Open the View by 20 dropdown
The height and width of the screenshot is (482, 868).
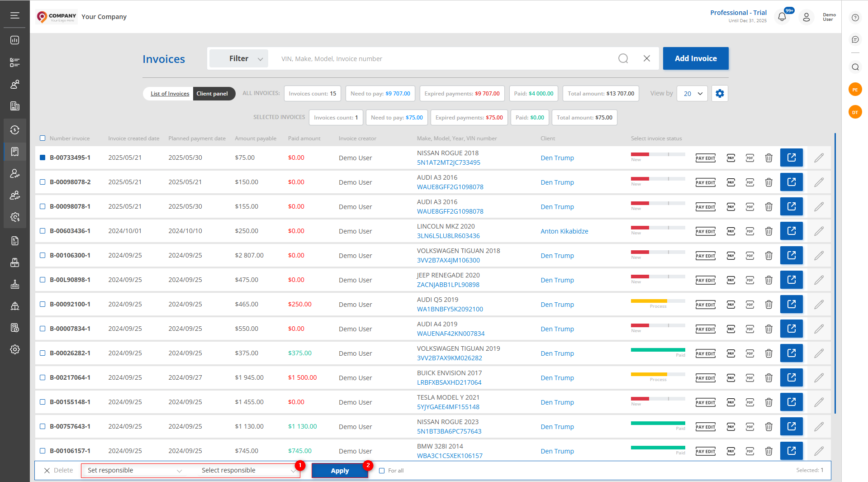point(692,94)
